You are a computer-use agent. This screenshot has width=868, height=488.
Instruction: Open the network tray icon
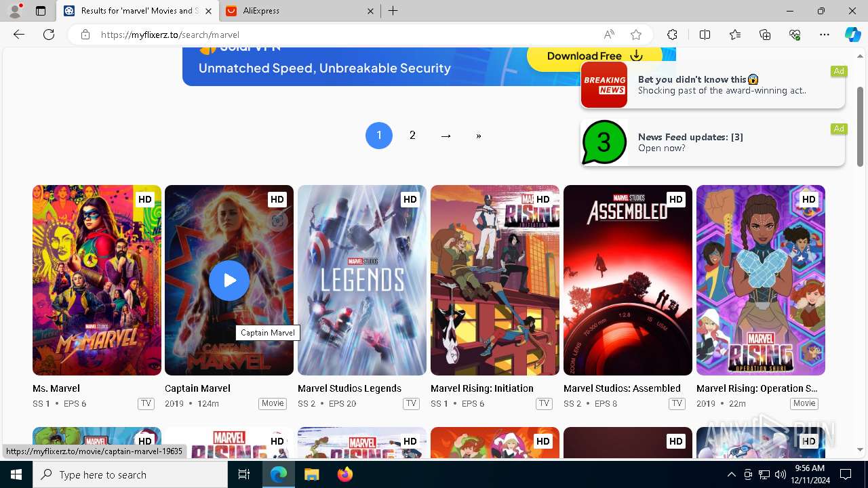(764, 474)
